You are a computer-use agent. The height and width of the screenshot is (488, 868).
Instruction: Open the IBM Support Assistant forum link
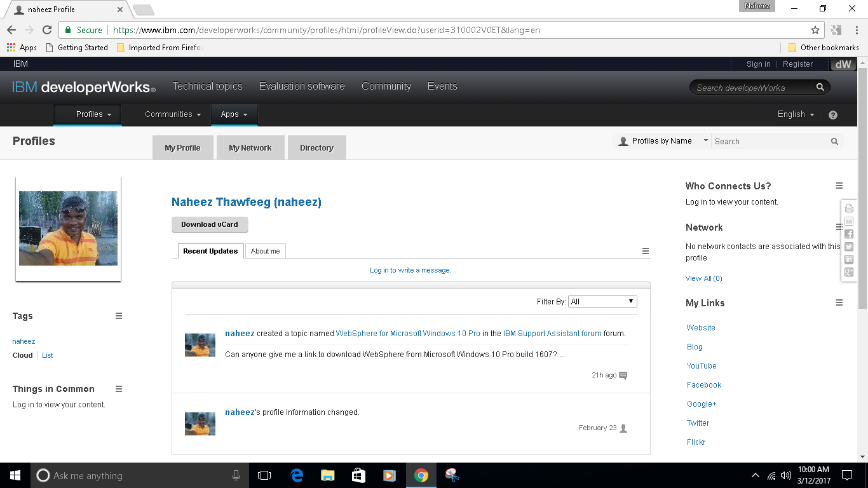pyautogui.click(x=552, y=334)
